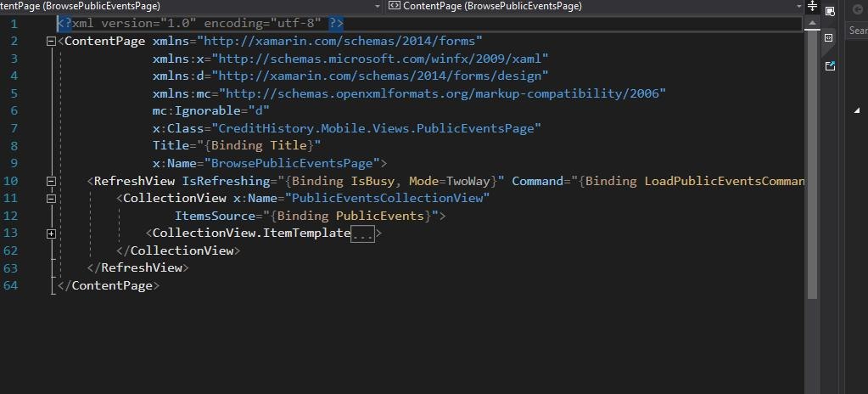
Task: Collapse the RefreshView element on line 10
Action: coord(52,181)
